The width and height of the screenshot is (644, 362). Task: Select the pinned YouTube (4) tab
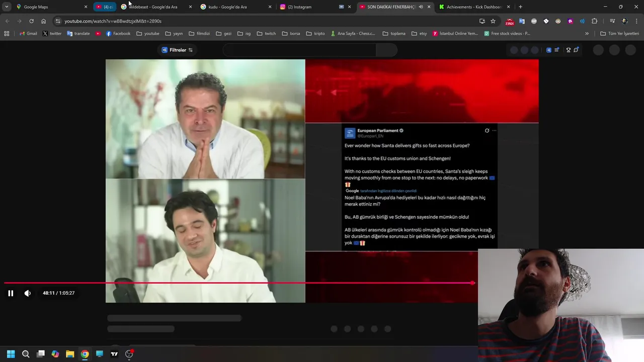coord(105,7)
